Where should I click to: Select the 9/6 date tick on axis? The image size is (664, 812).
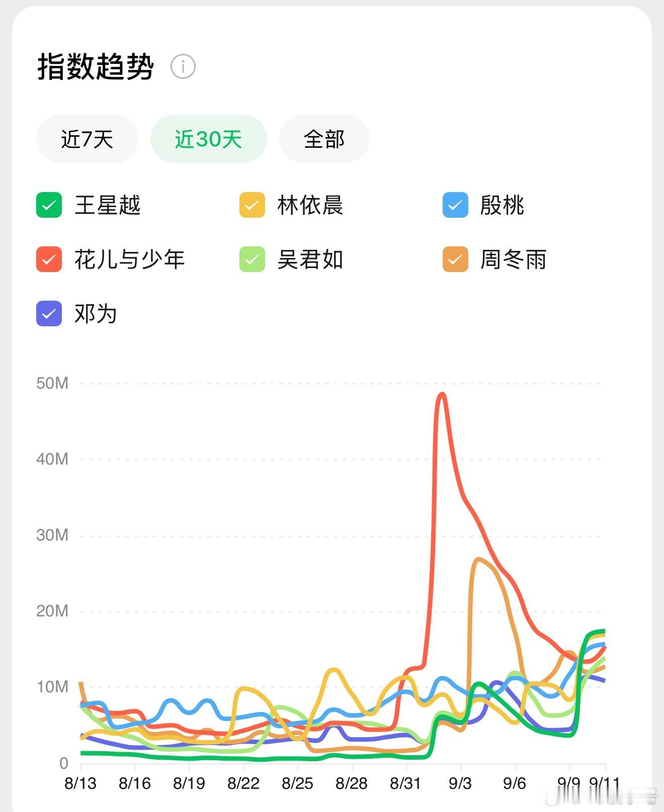pyautogui.click(x=514, y=783)
